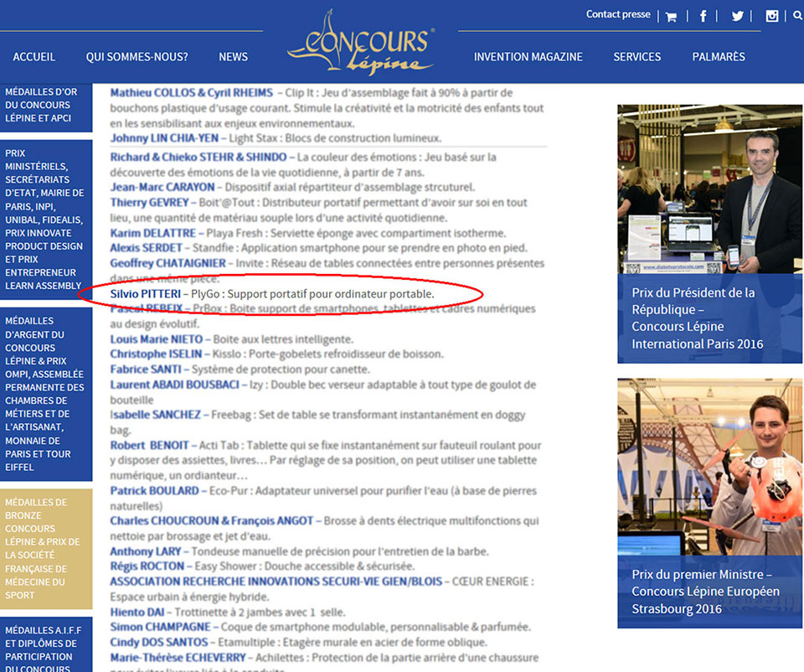Screen dimensions: 804x672
Task: Click Charles CHOUCROUN & François ANGOT
Action: pos(211,521)
